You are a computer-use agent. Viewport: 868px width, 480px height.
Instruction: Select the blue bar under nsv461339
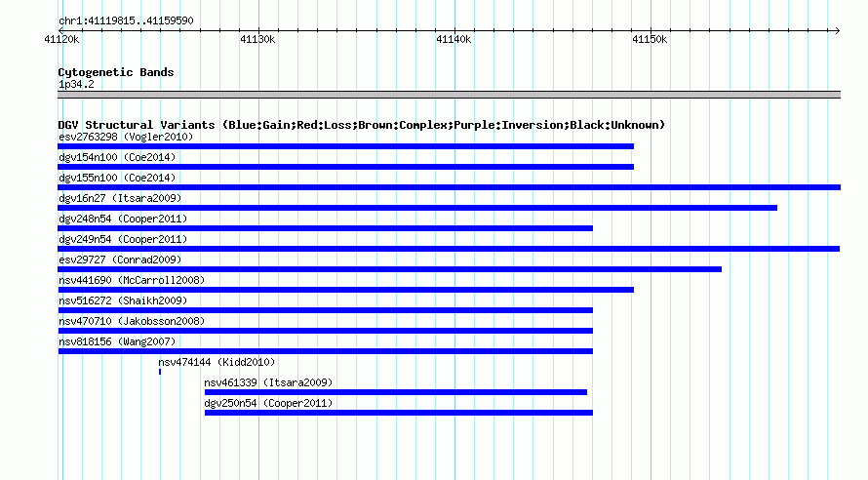(x=396, y=392)
